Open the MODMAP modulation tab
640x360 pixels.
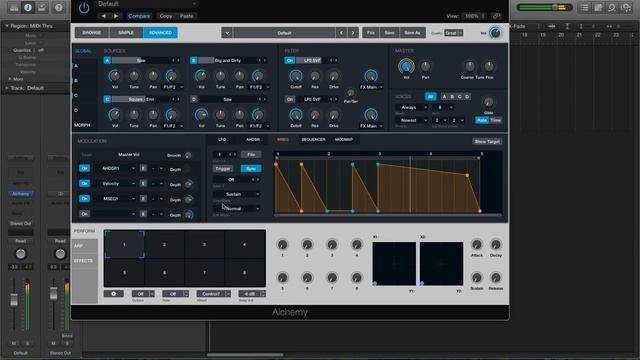[x=344, y=140]
